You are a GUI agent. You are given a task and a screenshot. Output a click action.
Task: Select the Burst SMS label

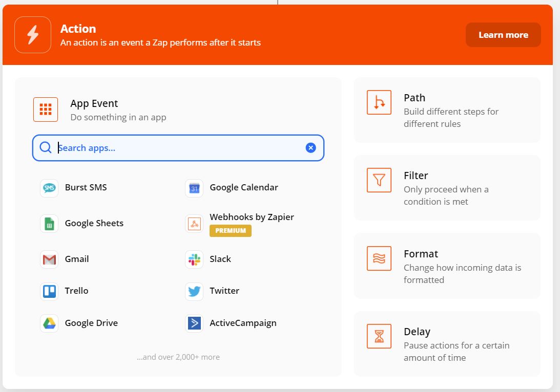coord(86,187)
